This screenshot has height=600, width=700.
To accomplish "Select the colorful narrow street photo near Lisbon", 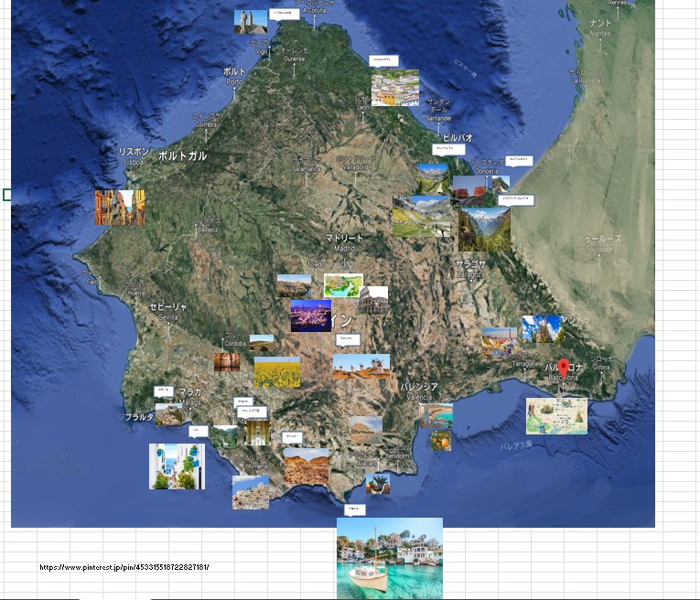I will (x=120, y=208).
